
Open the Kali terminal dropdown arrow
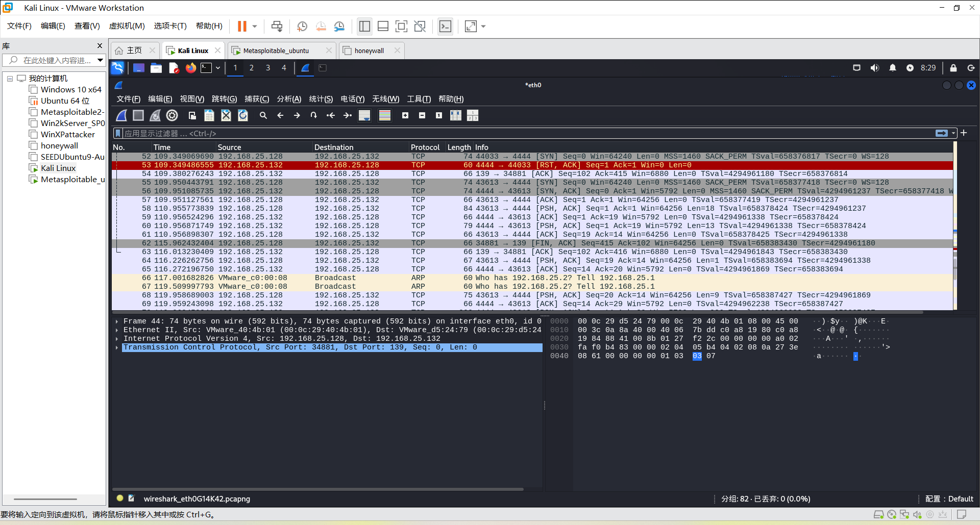click(218, 68)
